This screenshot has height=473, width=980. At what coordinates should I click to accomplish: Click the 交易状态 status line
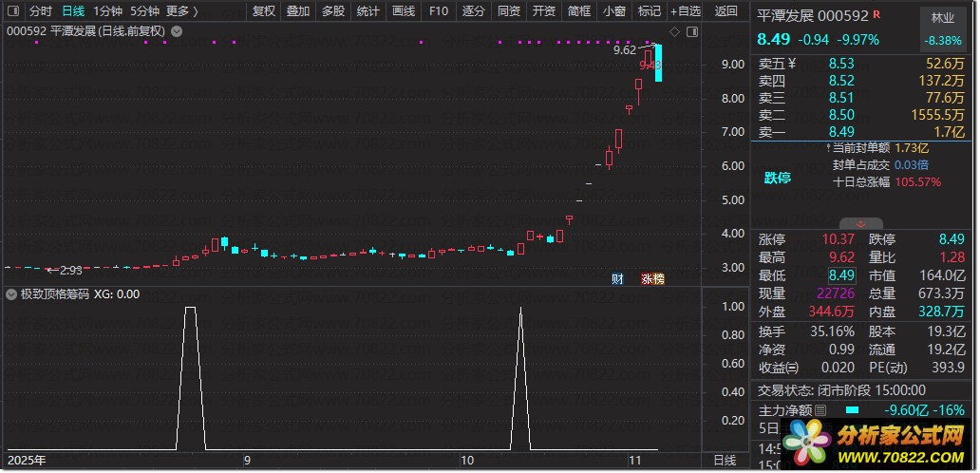[x=841, y=390]
